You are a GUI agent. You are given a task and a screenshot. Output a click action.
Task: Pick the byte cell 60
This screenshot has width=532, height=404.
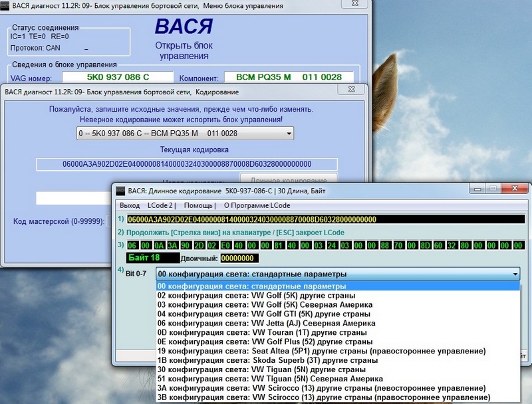tap(439, 245)
